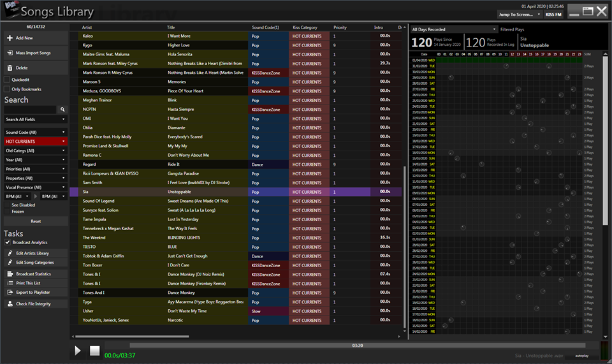Click the song list vertical scrollbar
Image resolution: width=612 pixels, height=364 pixels.
pyautogui.click(x=404, y=247)
